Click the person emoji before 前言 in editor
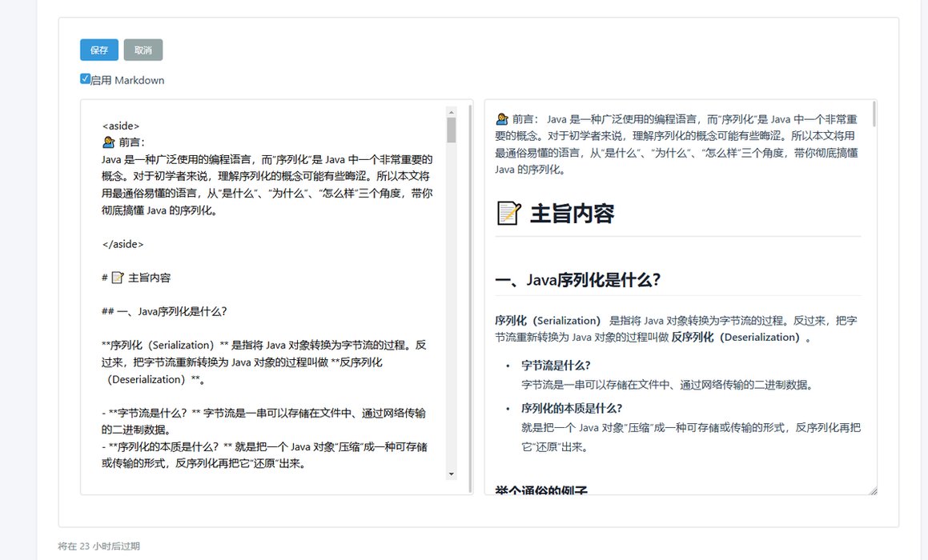This screenshot has width=928, height=560. point(109,142)
